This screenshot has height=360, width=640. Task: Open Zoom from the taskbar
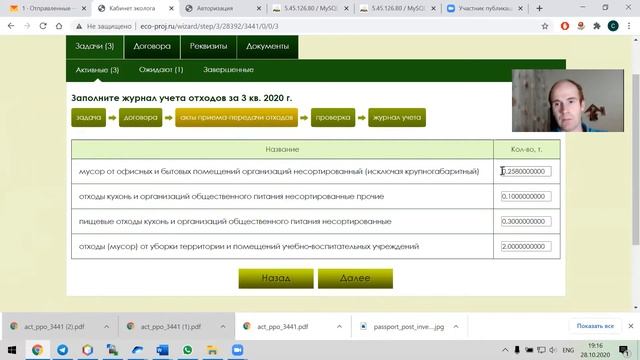pyautogui.click(x=237, y=350)
